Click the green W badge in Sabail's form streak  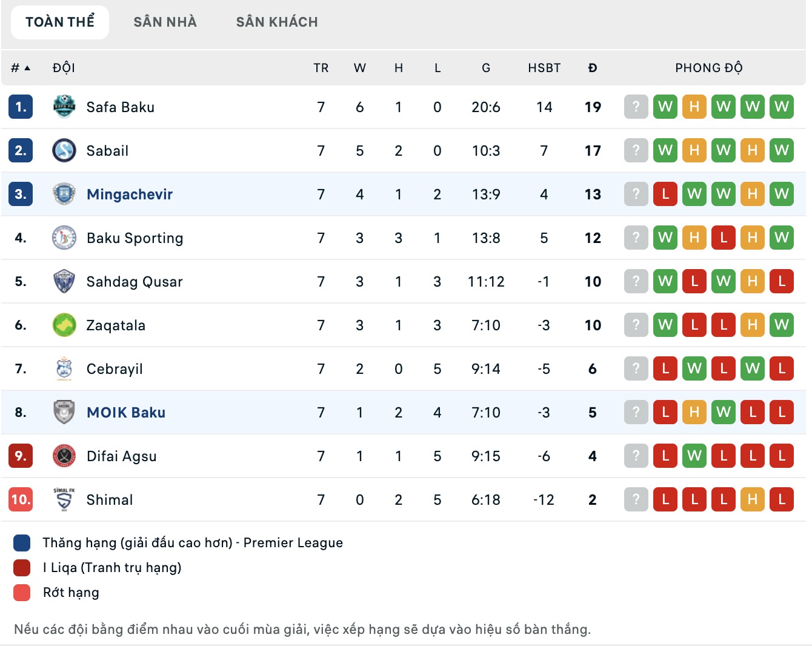pyautogui.click(x=665, y=150)
